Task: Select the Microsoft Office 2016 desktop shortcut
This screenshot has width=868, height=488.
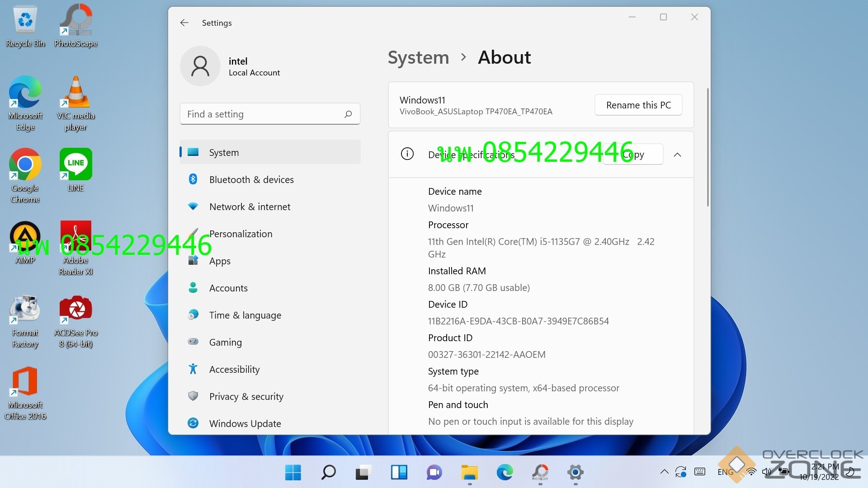Action: point(25,394)
